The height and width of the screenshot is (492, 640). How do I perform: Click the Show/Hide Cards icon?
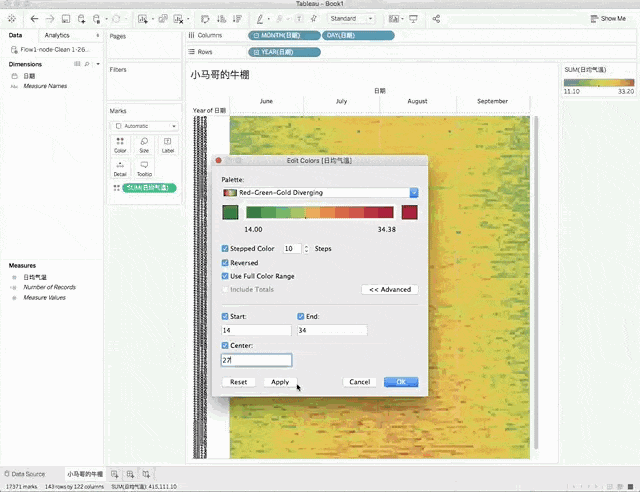393,19
